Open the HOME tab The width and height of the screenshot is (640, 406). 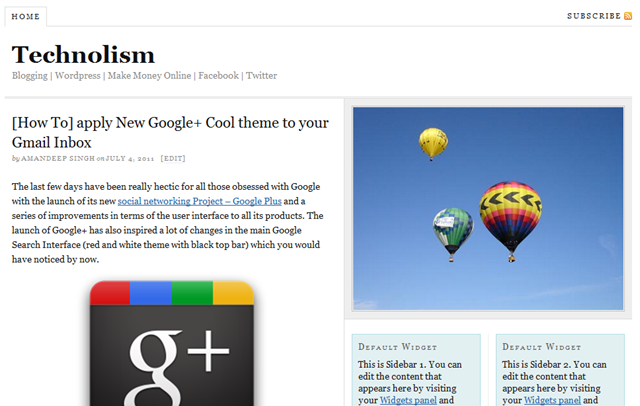[25, 17]
